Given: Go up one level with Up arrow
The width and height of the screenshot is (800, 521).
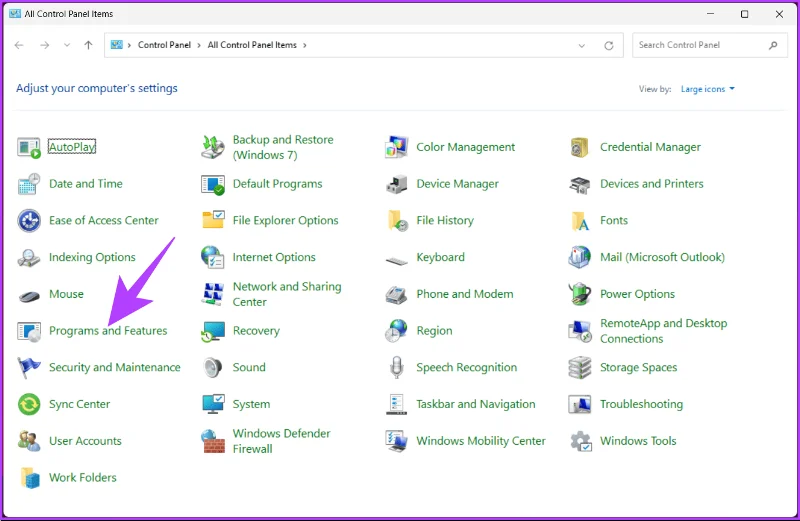Looking at the screenshot, I should coord(88,45).
